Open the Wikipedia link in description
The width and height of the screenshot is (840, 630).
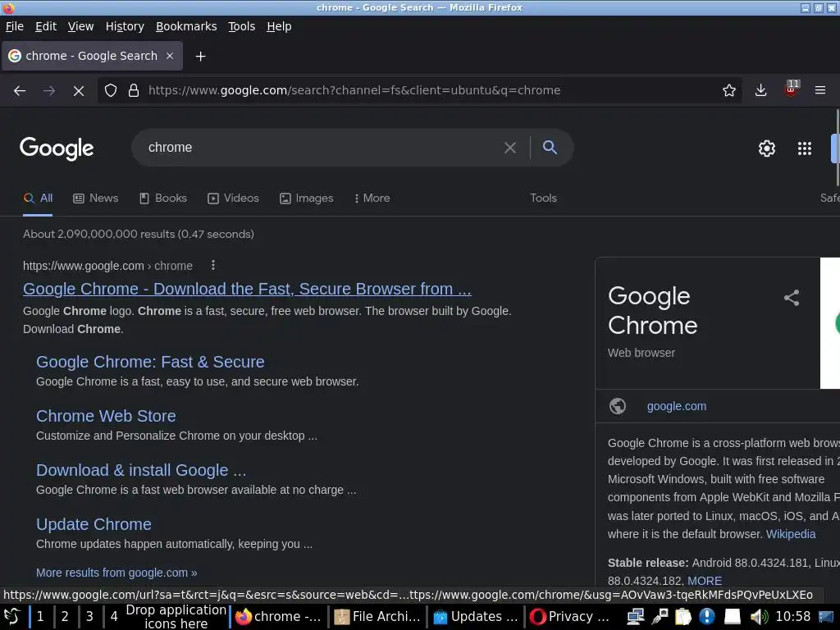(x=791, y=534)
